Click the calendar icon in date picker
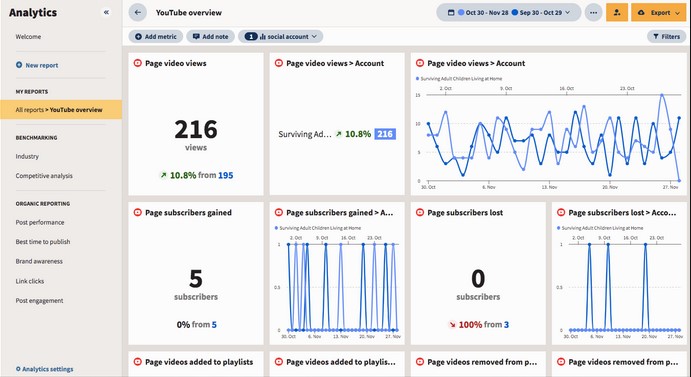This screenshot has height=377, width=691. [x=450, y=13]
